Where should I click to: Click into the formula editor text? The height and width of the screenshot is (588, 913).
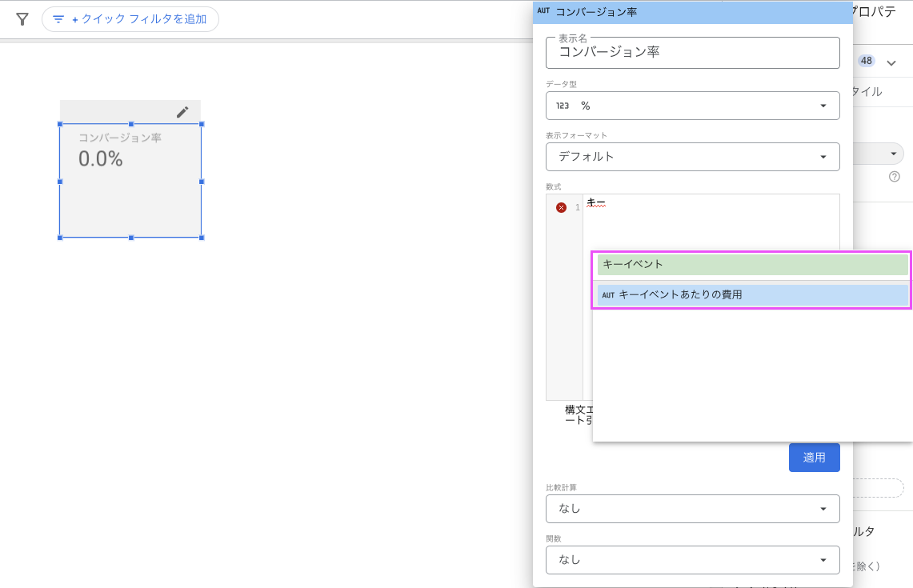click(595, 202)
